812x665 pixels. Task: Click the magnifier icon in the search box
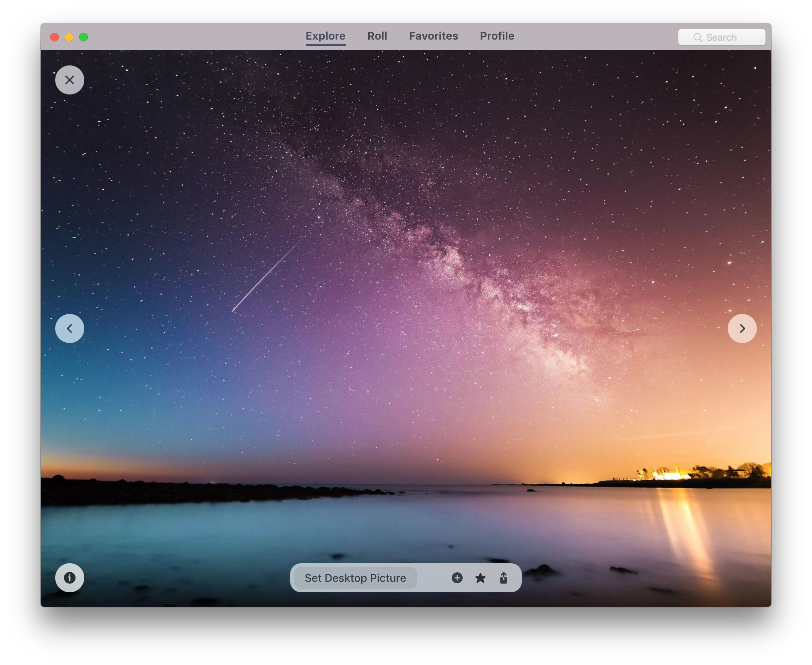click(x=698, y=37)
